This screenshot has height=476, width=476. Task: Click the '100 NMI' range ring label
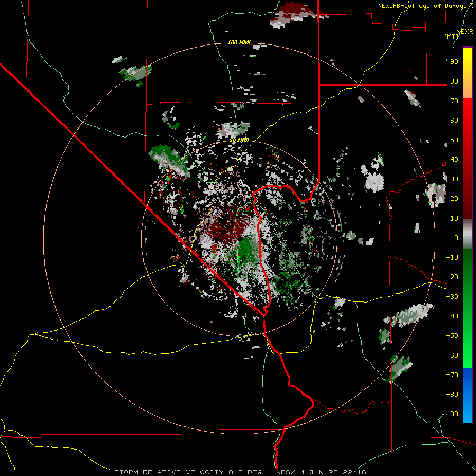239,42
